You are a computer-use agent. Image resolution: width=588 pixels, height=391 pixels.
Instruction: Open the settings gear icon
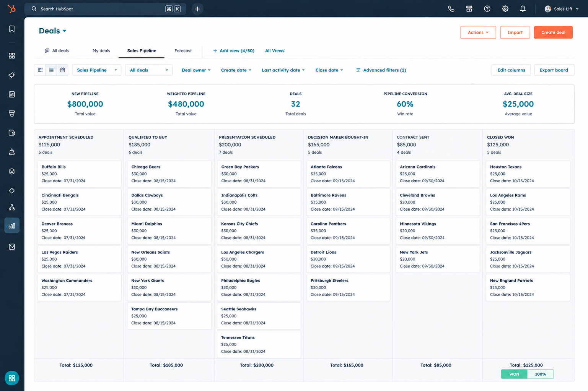click(505, 9)
